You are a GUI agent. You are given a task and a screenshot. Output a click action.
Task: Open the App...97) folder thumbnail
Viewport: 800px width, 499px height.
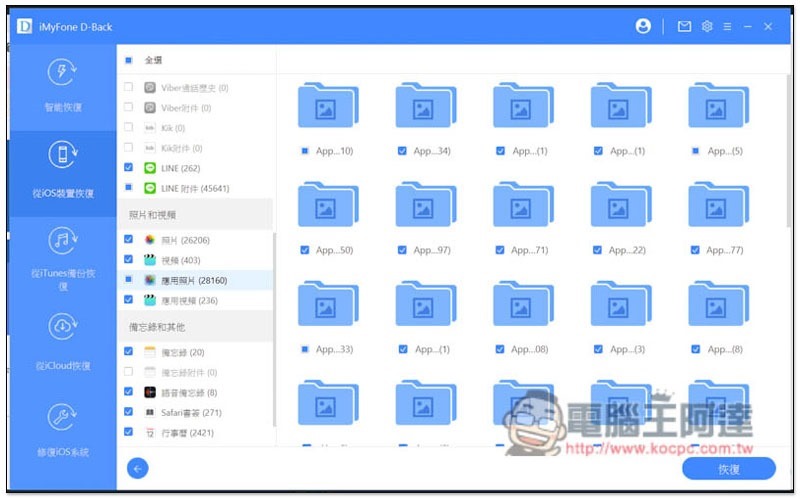tap(425, 208)
